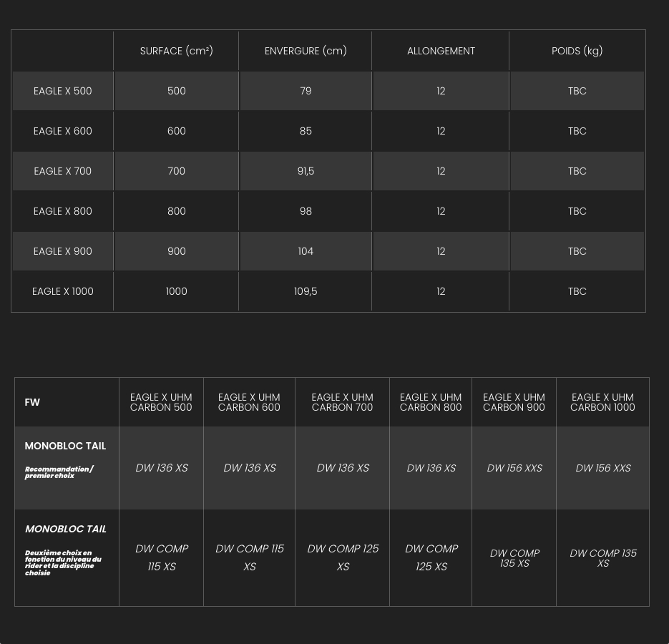Screen dimensions: 669x644
Task: Select the EAGLE X 600 row label
Action: click(63, 131)
